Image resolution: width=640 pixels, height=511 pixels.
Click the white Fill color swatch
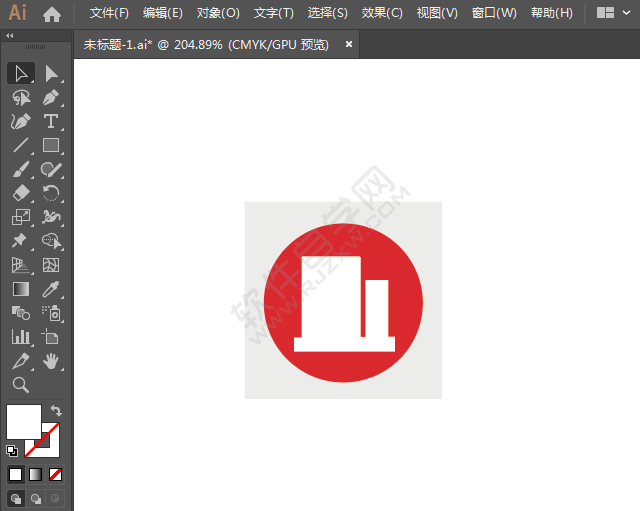[24, 422]
